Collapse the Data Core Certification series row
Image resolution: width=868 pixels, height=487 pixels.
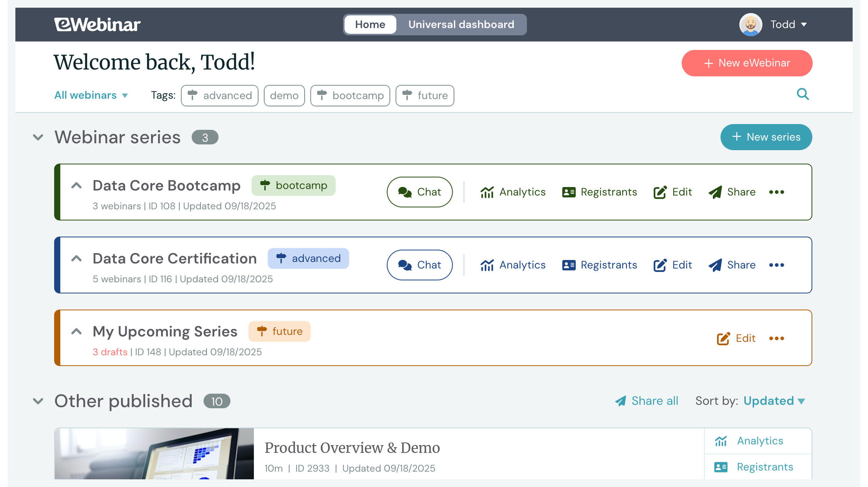coord(76,258)
